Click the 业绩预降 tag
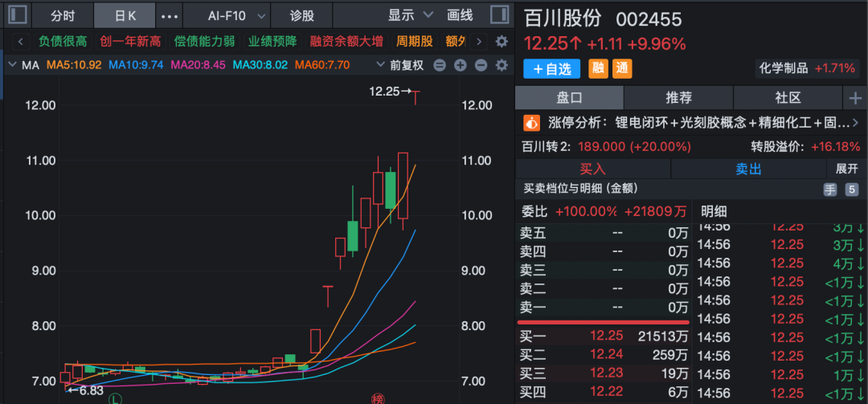 click(272, 42)
